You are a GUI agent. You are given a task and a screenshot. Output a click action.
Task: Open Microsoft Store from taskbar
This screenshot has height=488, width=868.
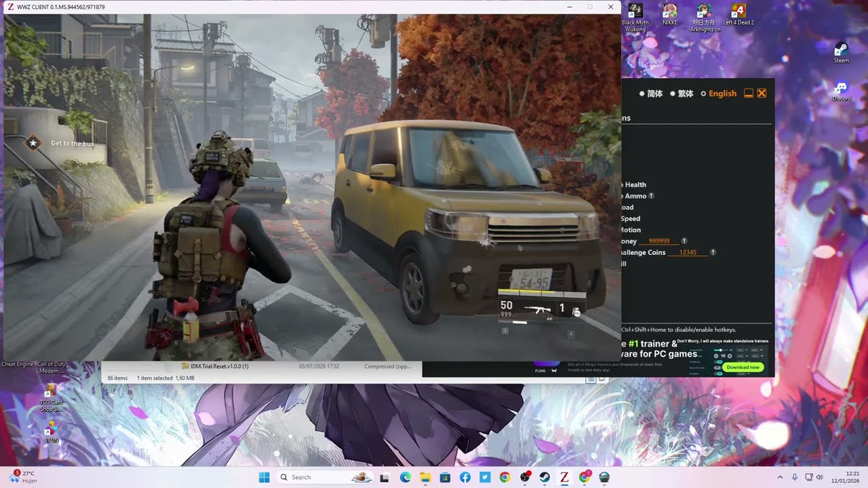tap(444, 477)
